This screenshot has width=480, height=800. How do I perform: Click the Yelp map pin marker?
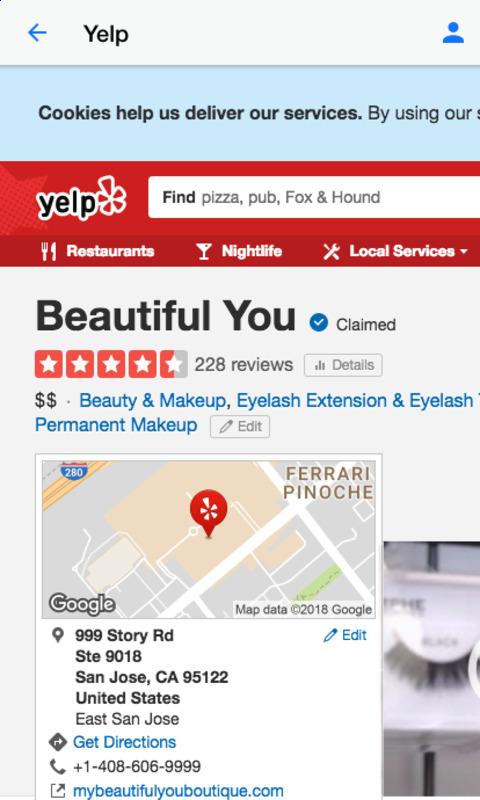coord(209,513)
